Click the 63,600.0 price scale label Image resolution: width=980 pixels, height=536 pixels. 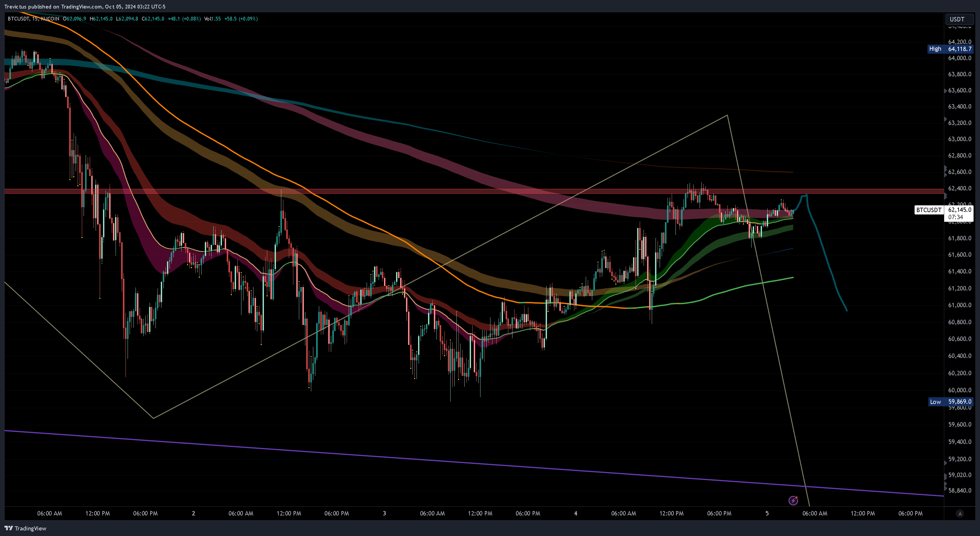coord(959,91)
